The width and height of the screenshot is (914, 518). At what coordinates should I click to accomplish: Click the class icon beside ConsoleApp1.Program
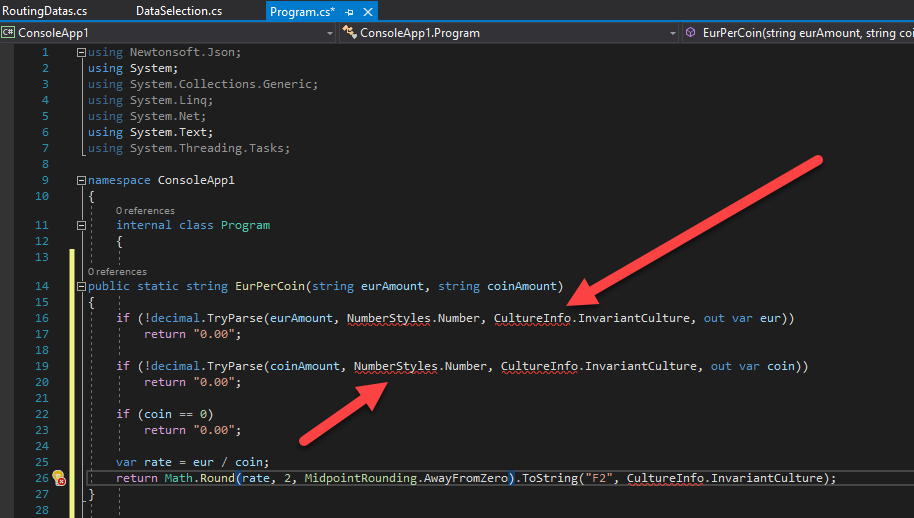tap(349, 33)
